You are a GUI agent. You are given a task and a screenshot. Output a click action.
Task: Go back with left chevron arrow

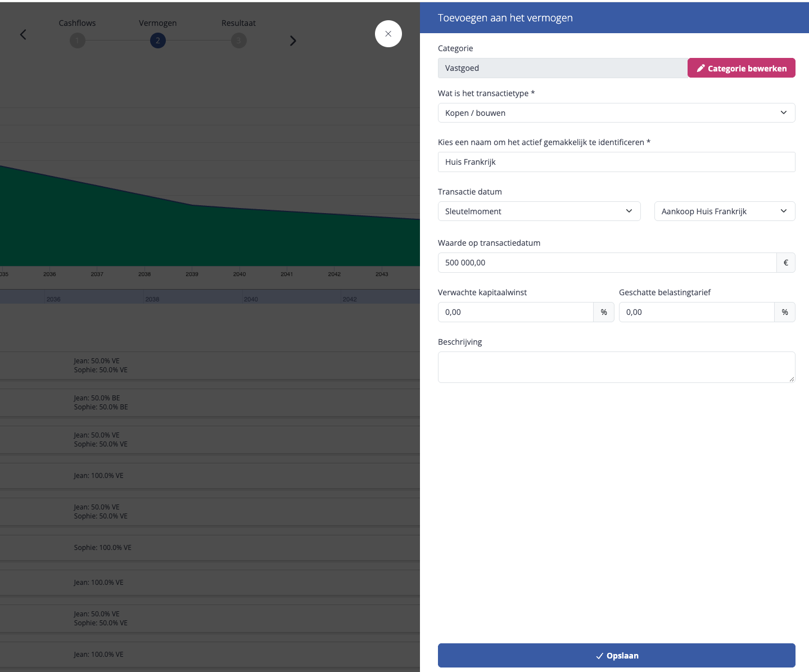[x=23, y=34]
